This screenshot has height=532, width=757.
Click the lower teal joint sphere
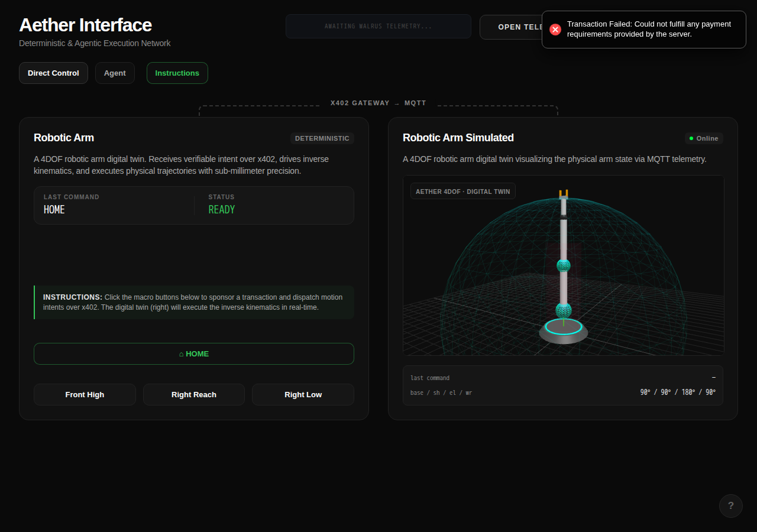click(564, 310)
